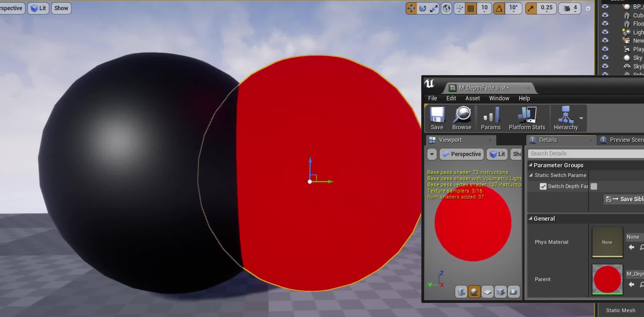Select the rotate objects tool icon
The width and height of the screenshot is (644, 317).
point(423,8)
